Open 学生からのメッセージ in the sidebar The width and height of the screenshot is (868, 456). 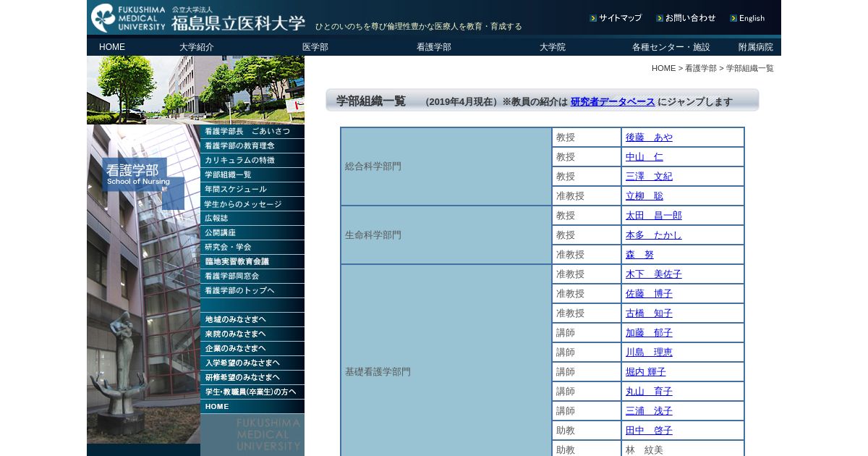coord(252,204)
